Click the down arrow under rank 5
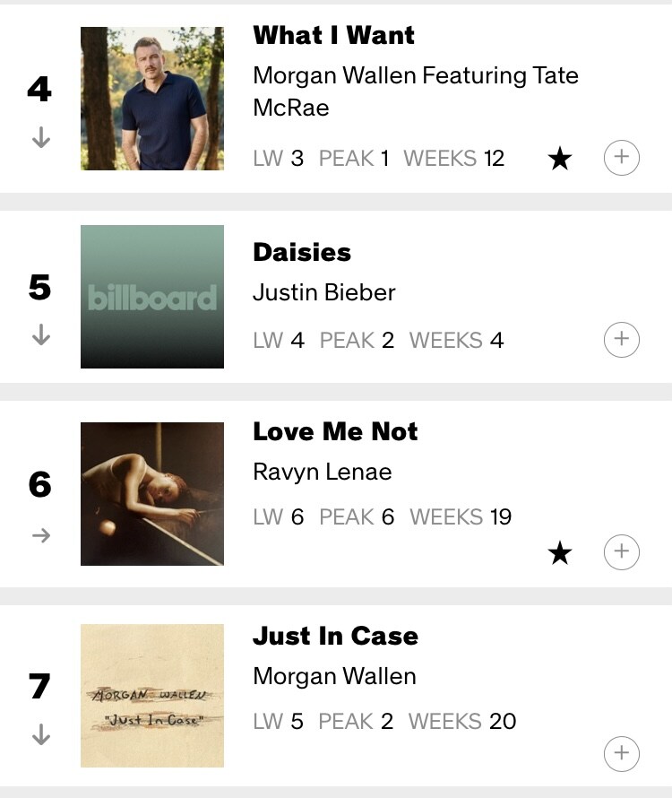672x798 pixels. (x=40, y=335)
